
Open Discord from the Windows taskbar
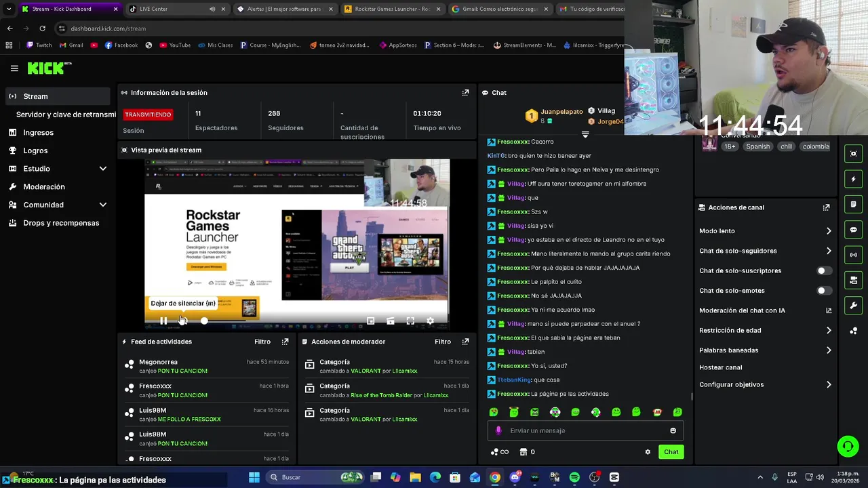click(515, 477)
